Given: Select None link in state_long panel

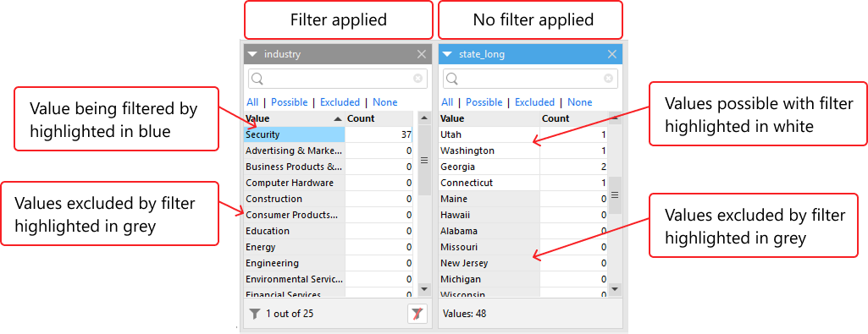Looking at the screenshot, I should point(579,102).
